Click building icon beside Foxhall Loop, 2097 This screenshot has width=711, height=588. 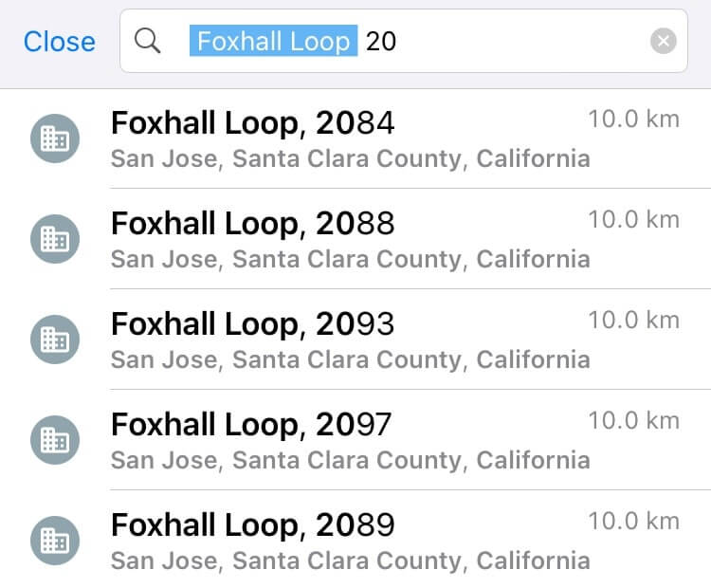(55, 440)
